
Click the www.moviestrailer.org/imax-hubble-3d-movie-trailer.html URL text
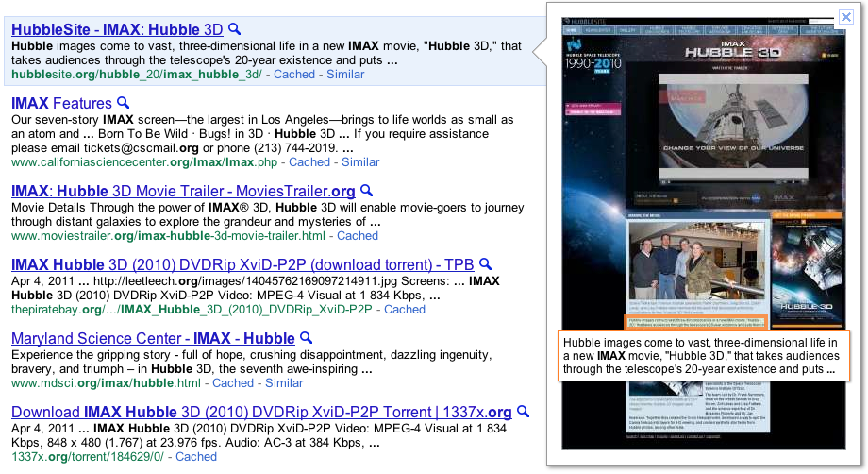pyautogui.click(x=168, y=236)
